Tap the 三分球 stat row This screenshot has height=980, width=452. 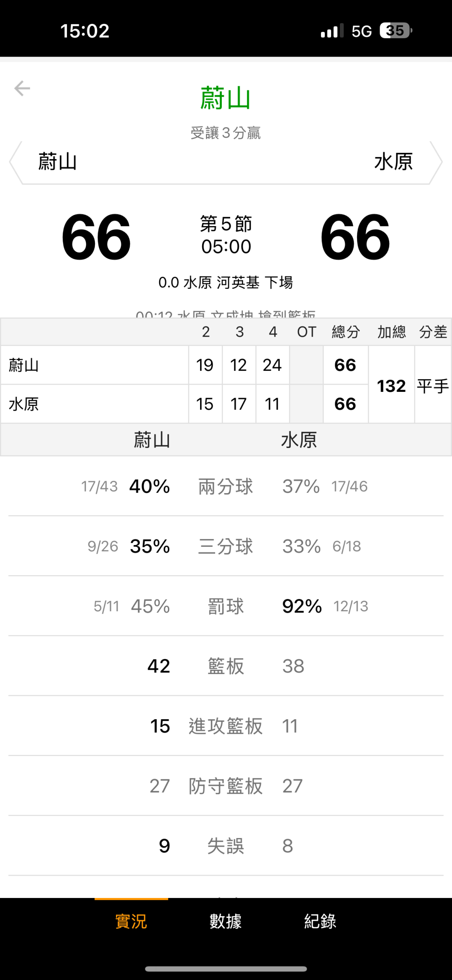pos(226,546)
